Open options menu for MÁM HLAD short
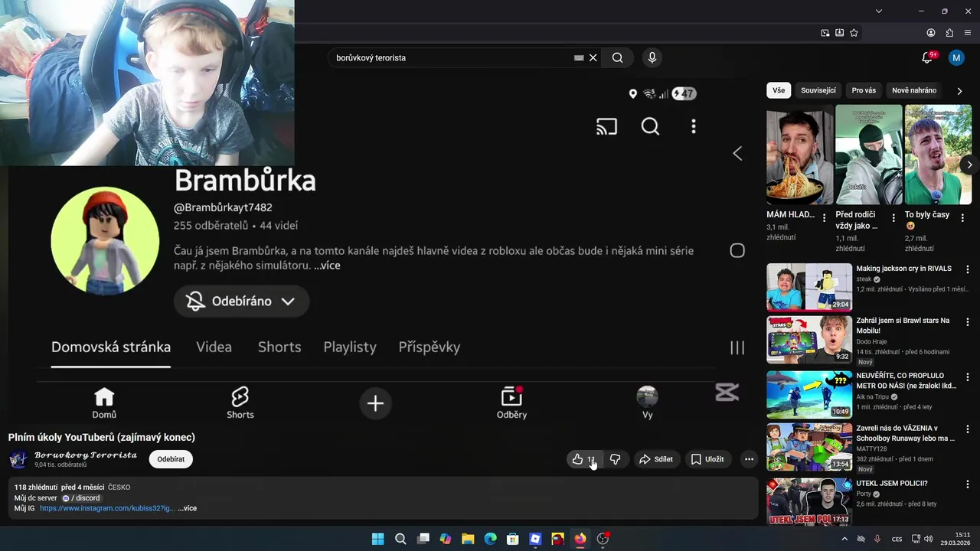Image resolution: width=980 pixels, height=551 pixels. point(824,218)
